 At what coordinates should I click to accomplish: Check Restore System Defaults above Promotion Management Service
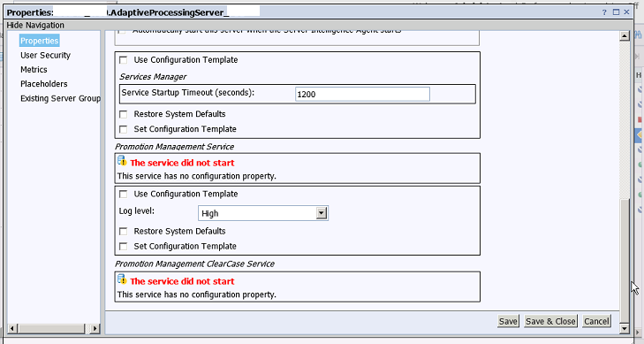coord(123,114)
